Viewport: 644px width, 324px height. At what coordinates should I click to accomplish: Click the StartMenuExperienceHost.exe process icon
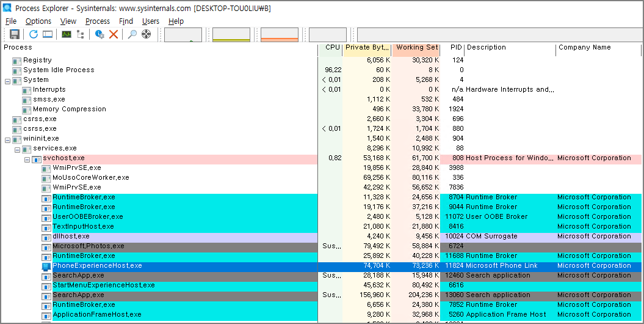click(x=46, y=286)
